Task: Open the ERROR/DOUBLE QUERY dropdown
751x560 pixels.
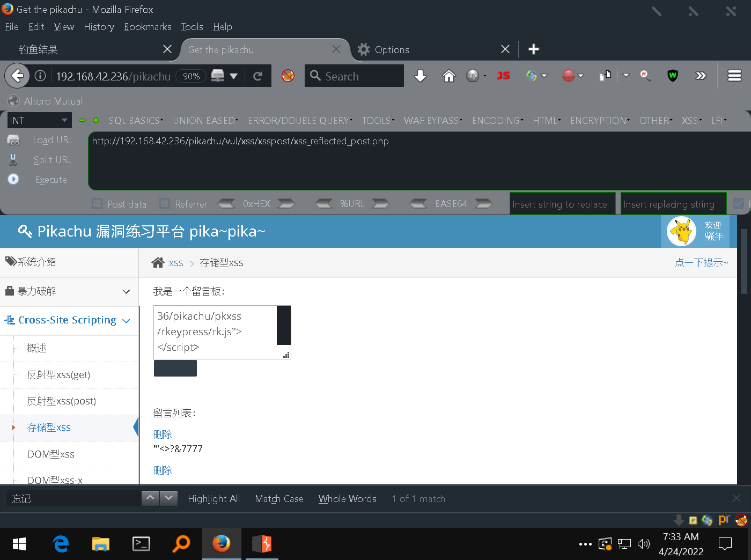Action: pos(300,121)
